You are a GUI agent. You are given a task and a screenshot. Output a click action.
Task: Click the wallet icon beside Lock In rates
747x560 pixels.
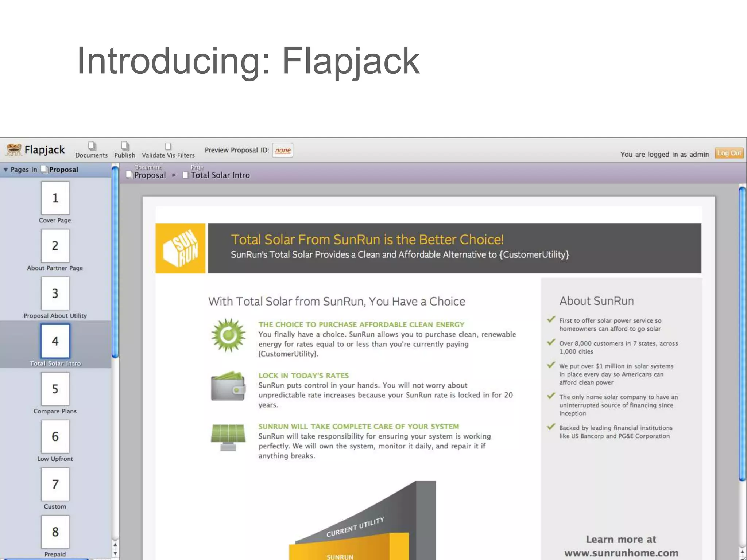coord(228,386)
